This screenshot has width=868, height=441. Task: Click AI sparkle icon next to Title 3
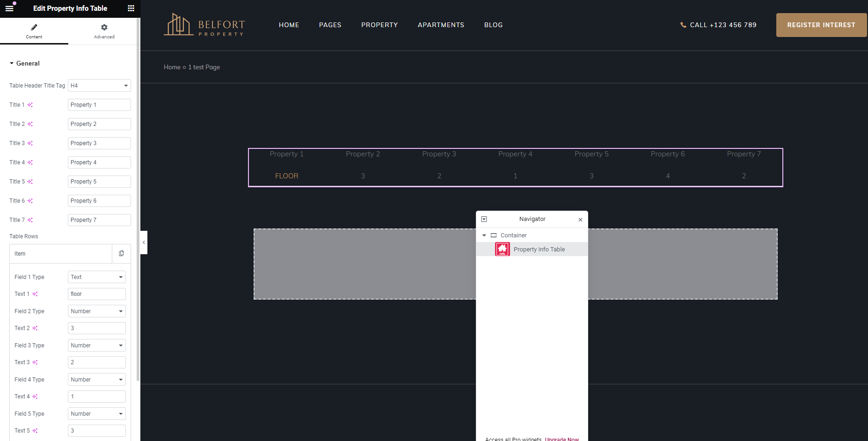click(30, 143)
